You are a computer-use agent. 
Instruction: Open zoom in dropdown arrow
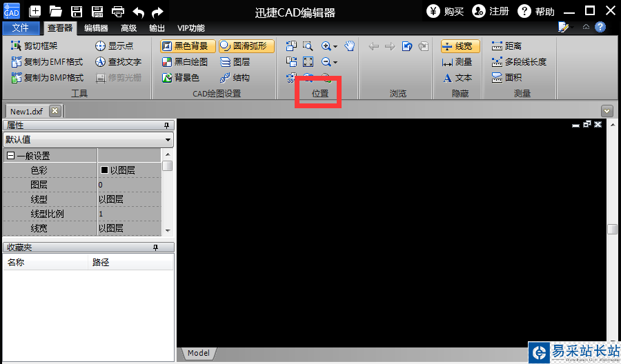click(335, 47)
